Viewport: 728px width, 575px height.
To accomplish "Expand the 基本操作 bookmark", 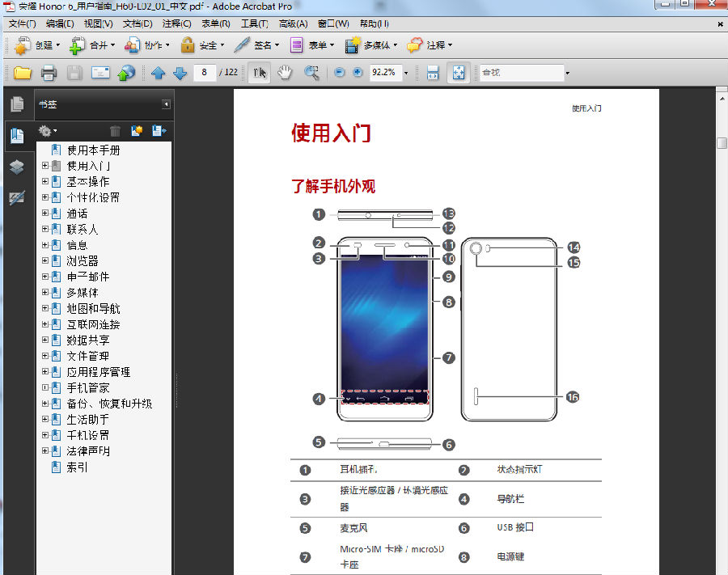I will [45, 181].
